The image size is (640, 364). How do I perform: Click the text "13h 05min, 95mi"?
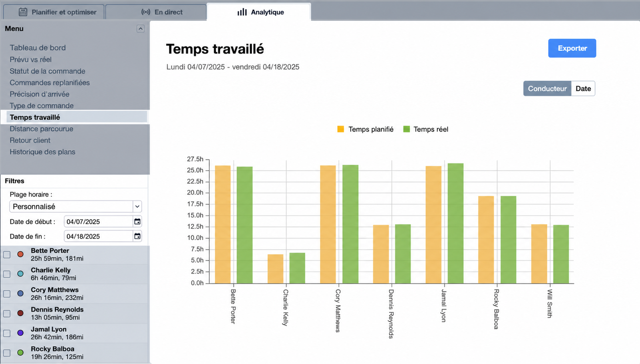pyautogui.click(x=55, y=317)
